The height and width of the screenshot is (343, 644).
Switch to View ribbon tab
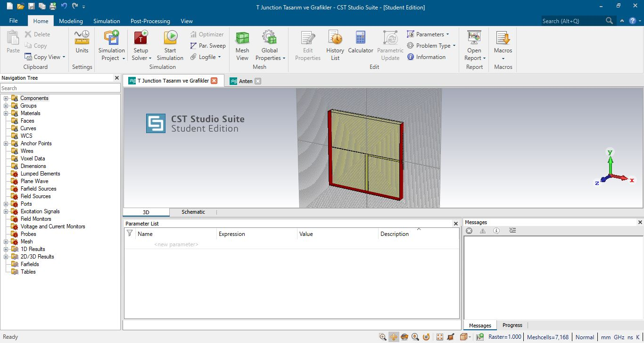click(x=187, y=21)
